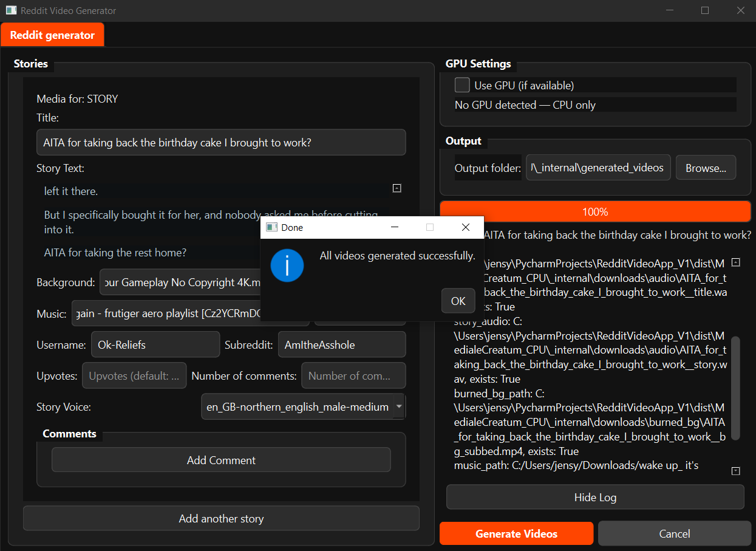Open the Story Voice dropdown
Image resolution: width=756 pixels, height=551 pixels.
pos(303,407)
